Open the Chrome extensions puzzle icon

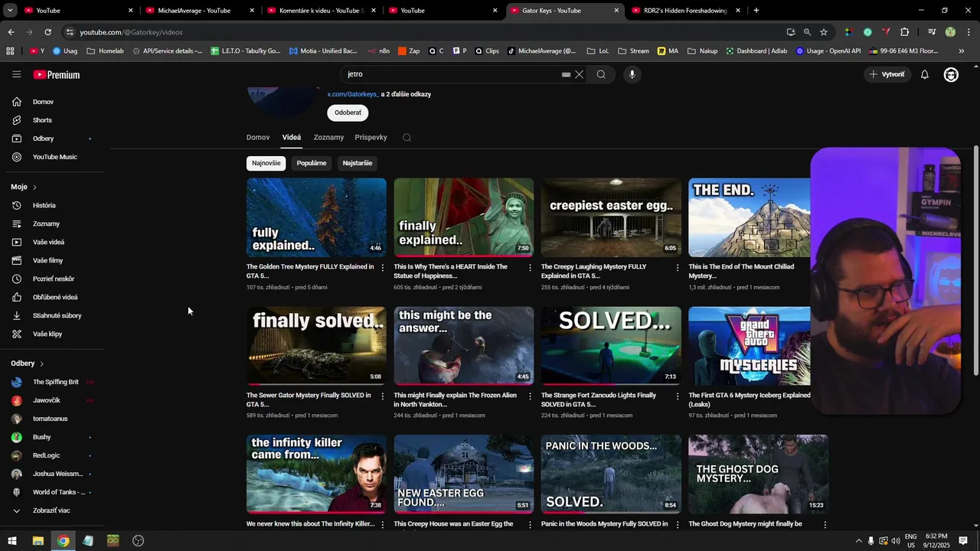(x=904, y=32)
